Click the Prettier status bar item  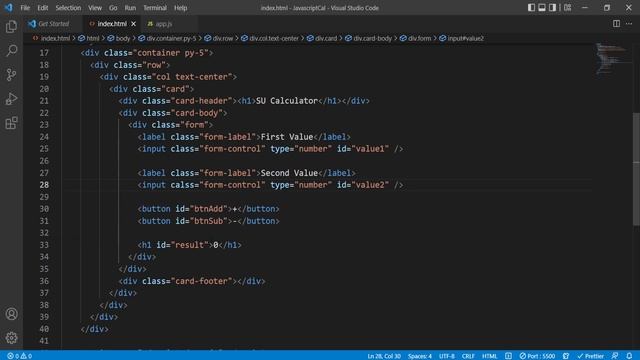click(x=591, y=356)
